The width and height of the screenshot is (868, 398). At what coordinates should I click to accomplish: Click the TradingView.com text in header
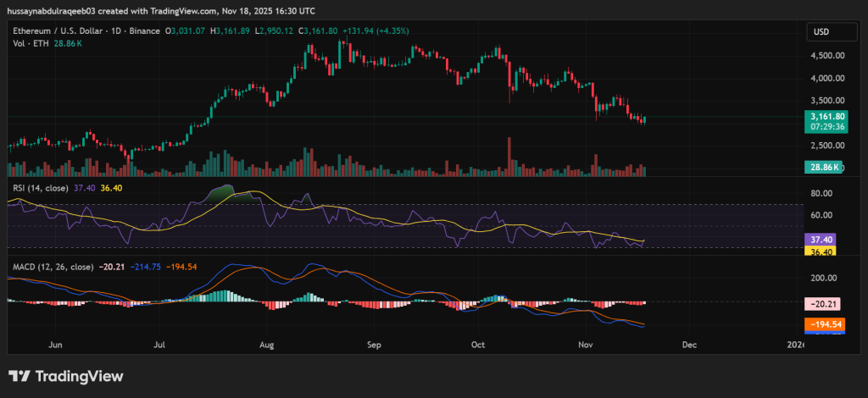[x=188, y=11]
